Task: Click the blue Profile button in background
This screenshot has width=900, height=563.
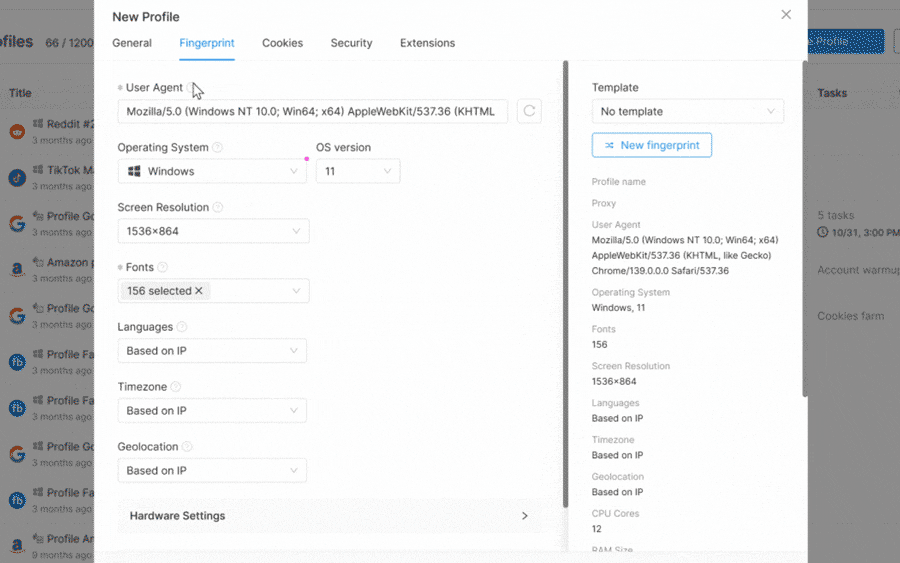Action: click(x=845, y=41)
